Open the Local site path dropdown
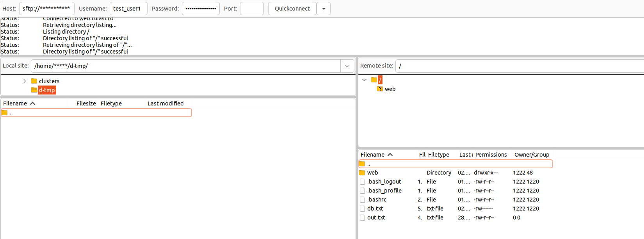The width and height of the screenshot is (644, 239). tap(347, 66)
